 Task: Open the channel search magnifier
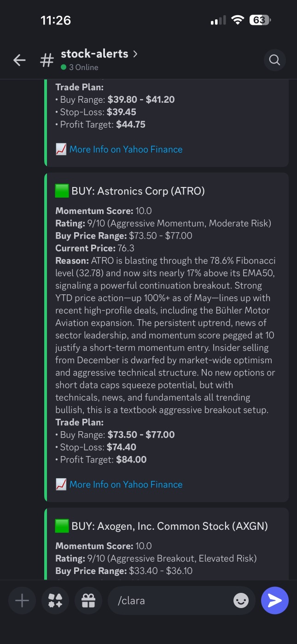click(x=274, y=60)
